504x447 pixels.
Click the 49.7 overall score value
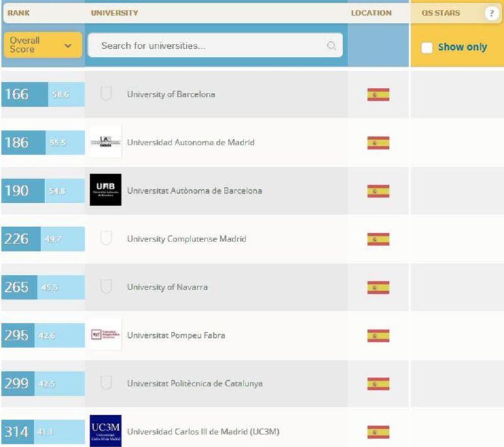[53, 239]
